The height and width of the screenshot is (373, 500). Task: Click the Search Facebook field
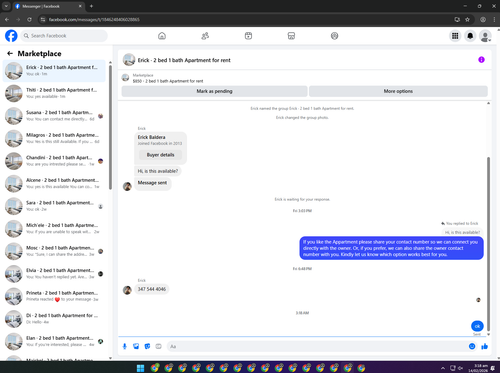point(64,36)
